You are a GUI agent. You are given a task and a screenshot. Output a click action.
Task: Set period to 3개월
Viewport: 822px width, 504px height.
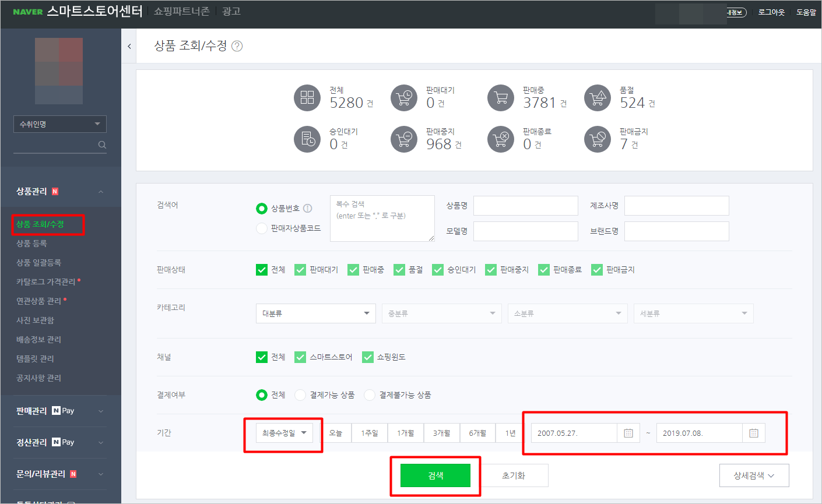pos(441,433)
